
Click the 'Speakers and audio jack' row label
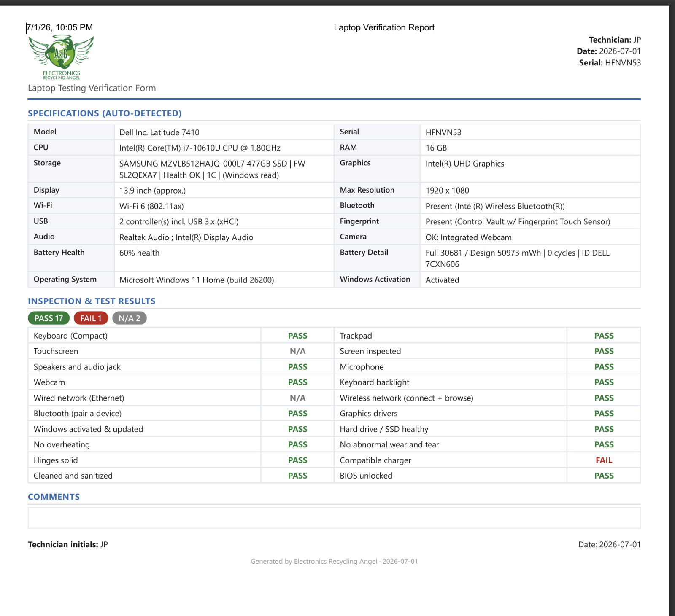77,367
